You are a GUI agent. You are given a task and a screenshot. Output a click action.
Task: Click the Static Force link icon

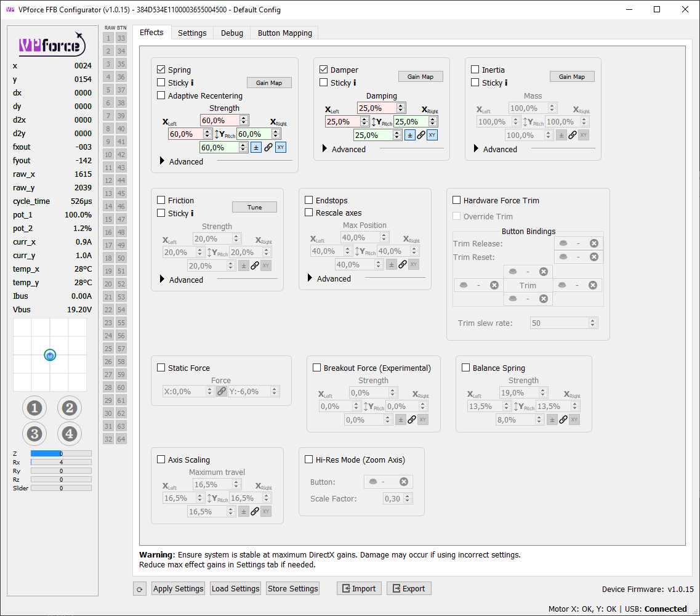point(221,391)
